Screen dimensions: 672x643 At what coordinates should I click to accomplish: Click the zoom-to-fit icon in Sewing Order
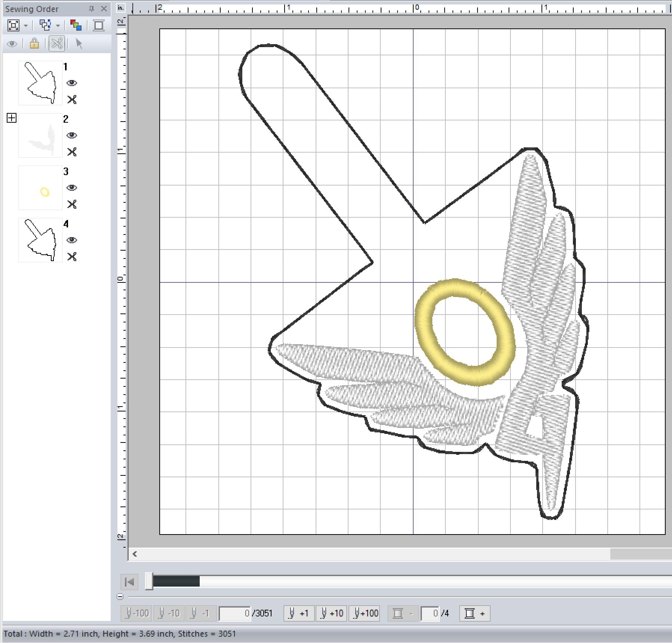(x=13, y=25)
